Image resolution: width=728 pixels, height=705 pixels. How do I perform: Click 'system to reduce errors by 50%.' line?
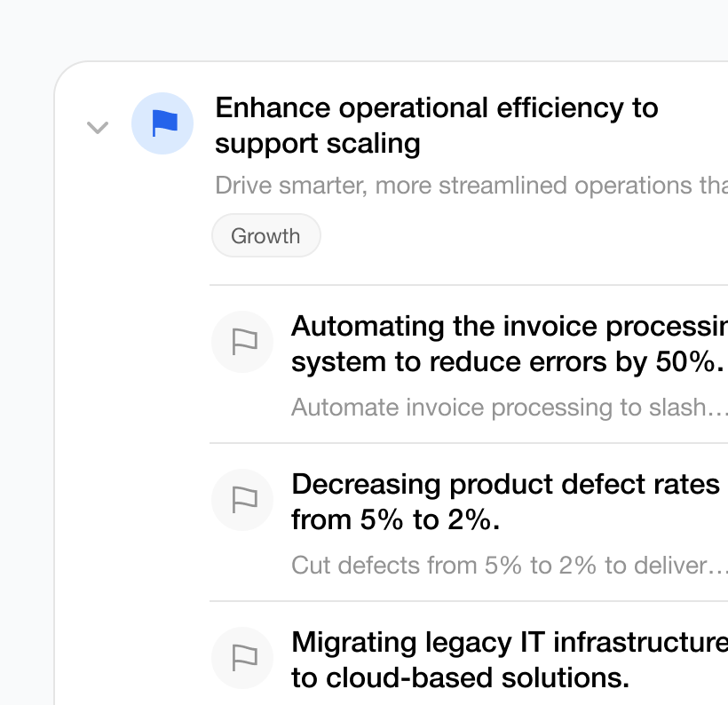tap(507, 362)
